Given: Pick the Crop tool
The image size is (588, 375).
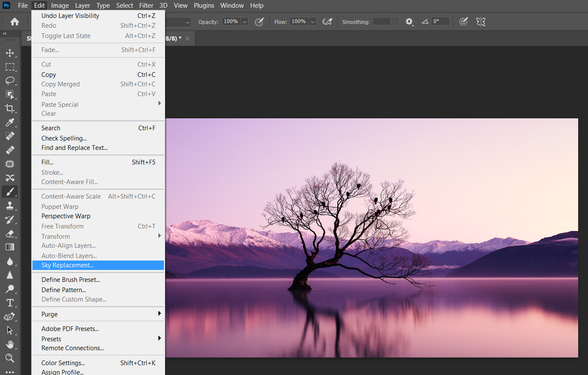Looking at the screenshot, I should [x=10, y=108].
